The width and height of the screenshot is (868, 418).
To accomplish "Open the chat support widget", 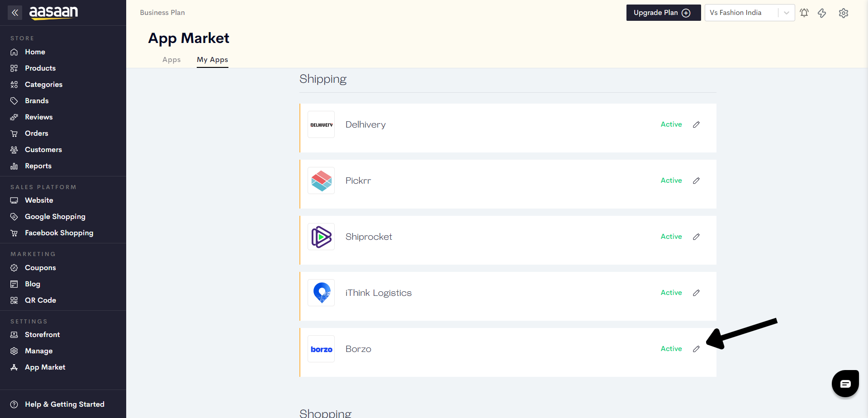I will [x=845, y=384].
